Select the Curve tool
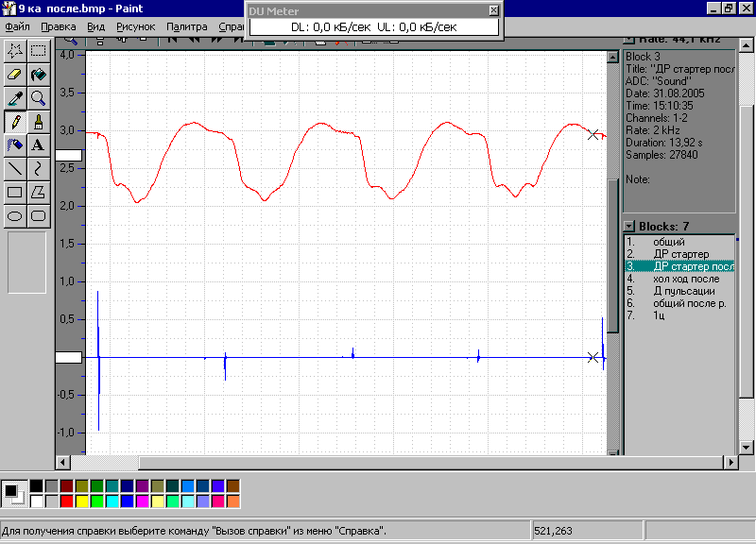Screen dimensions: 756x544 click(x=38, y=169)
